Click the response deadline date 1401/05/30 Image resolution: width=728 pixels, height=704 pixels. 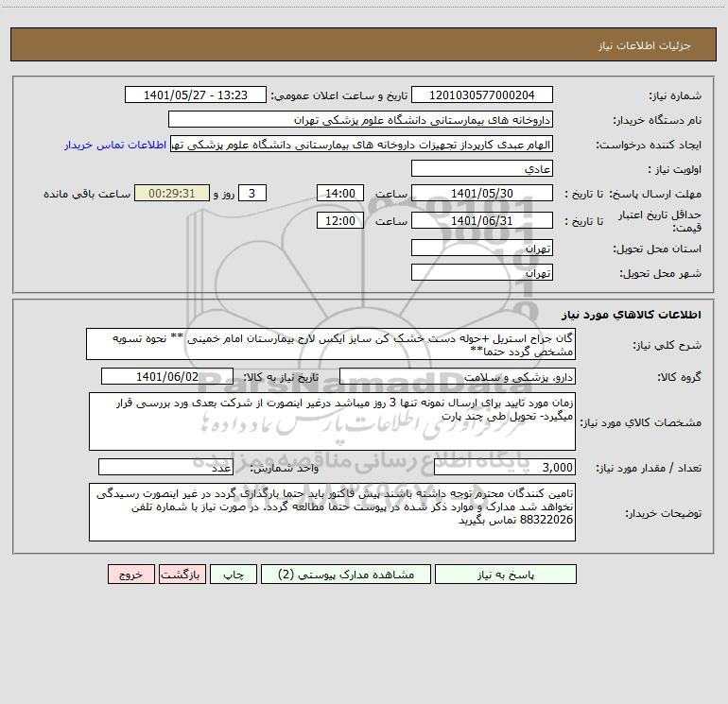(482, 193)
